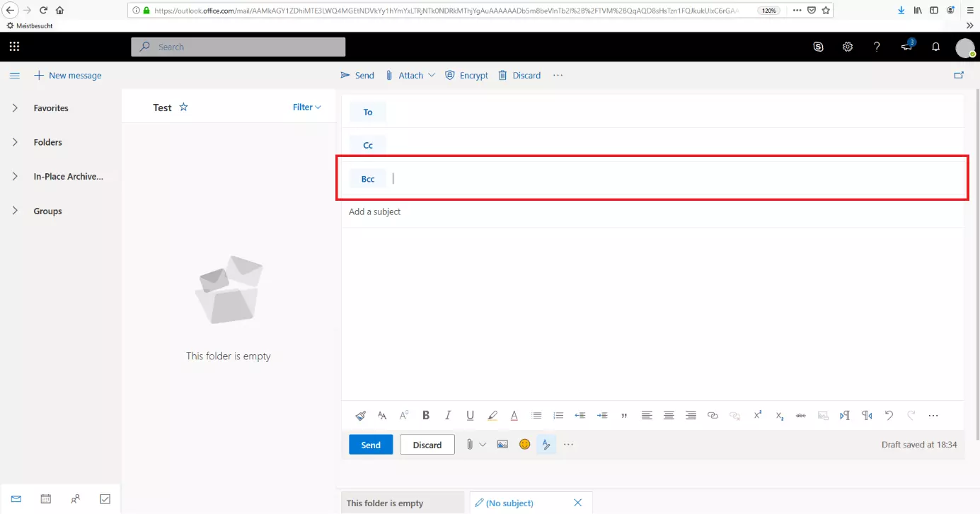
Task: Open the app launcher waffle menu
Action: pos(13,47)
